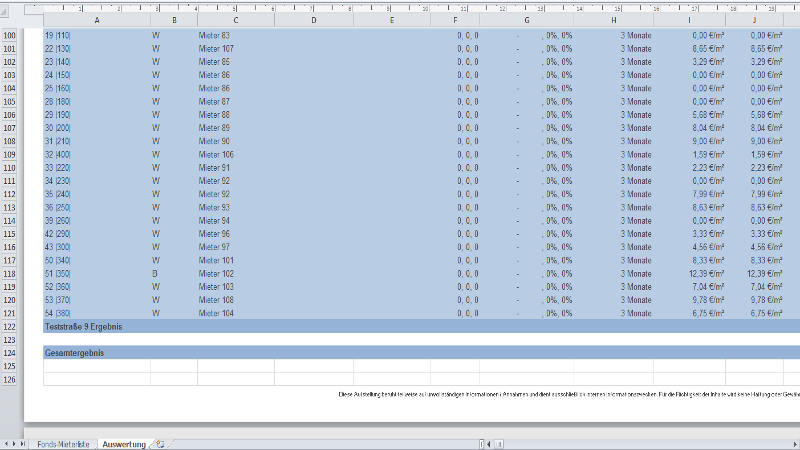Click the horizontal ruler above the columns

[x=412, y=9]
